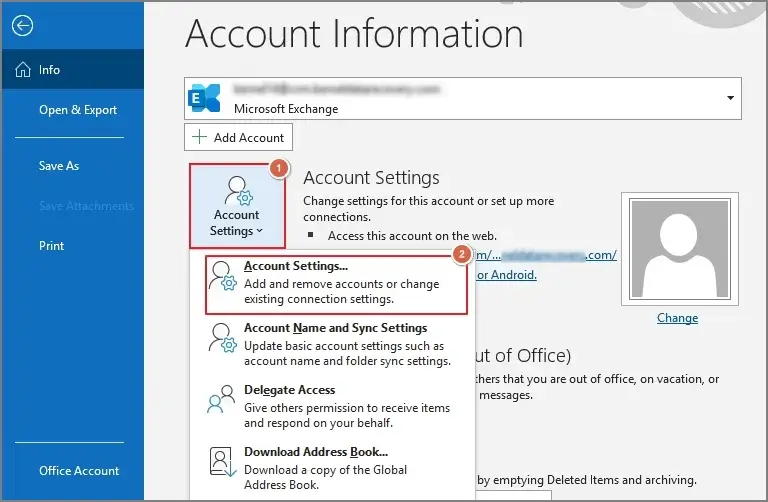Screen dimensions: 768x502
Task: Click the 'Account Information' heading
Action: point(354,33)
